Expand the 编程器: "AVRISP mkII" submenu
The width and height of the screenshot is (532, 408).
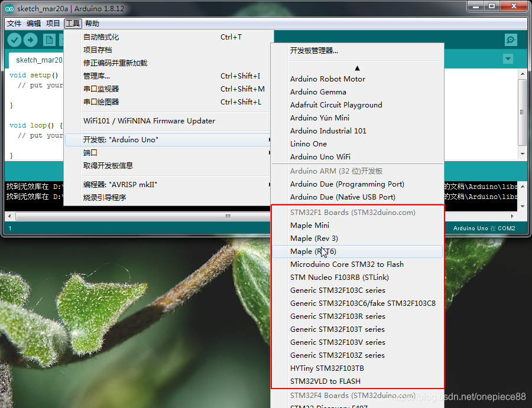pos(168,184)
